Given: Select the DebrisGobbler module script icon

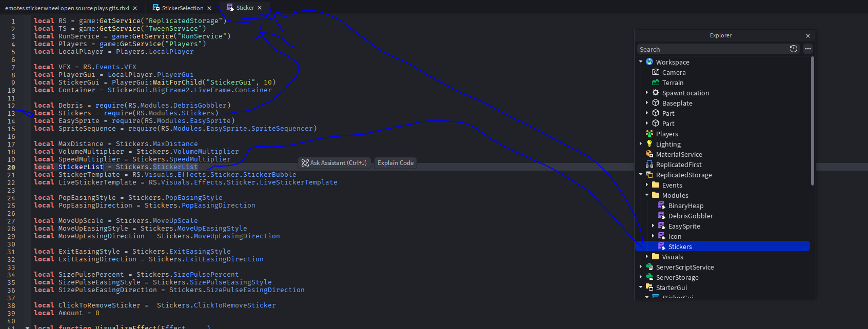Looking at the screenshot, I should click(662, 216).
